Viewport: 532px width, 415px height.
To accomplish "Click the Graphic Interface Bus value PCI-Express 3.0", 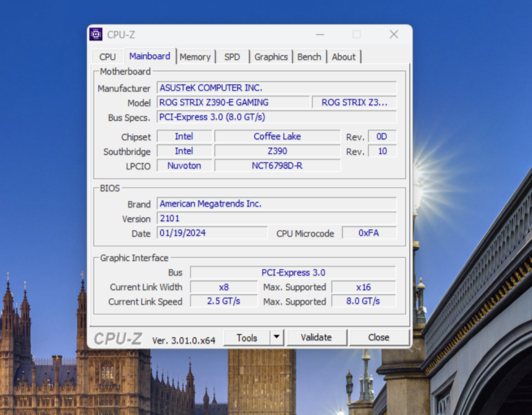I will (293, 273).
